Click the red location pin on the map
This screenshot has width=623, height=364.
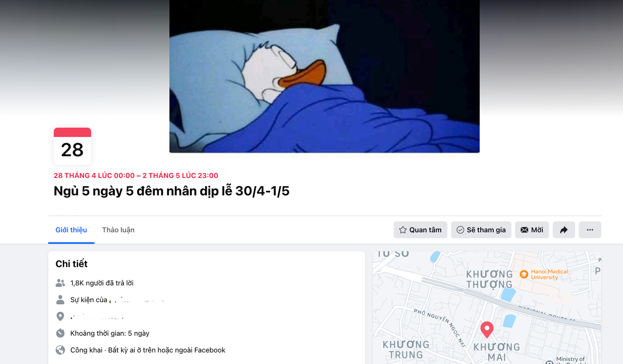click(486, 330)
